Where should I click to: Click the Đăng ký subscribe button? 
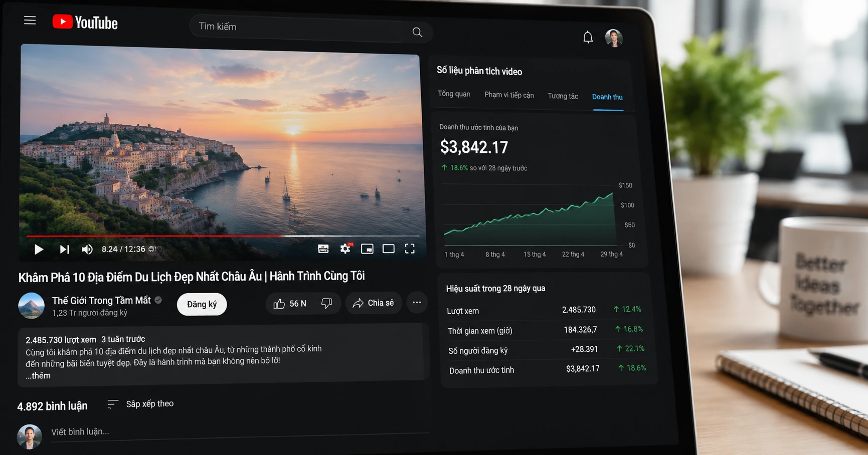[x=202, y=304]
